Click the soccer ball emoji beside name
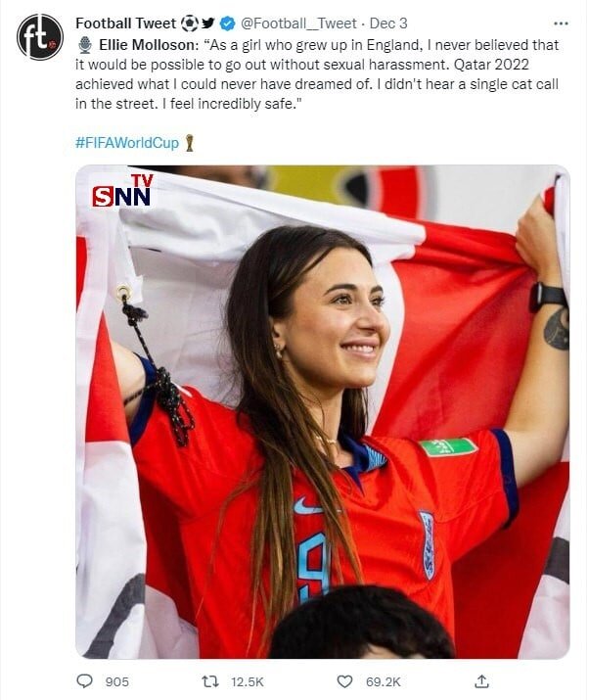The image size is (589, 700). pyautogui.click(x=189, y=23)
